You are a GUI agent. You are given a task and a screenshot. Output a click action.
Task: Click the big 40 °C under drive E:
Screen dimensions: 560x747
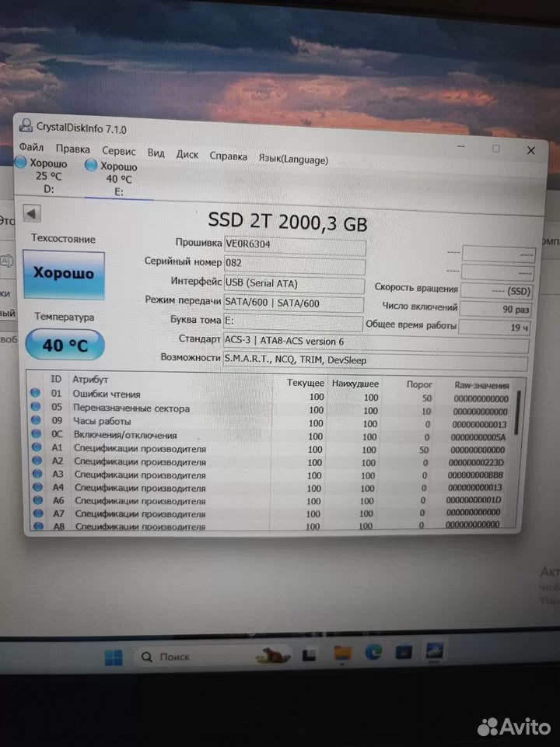click(118, 179)
